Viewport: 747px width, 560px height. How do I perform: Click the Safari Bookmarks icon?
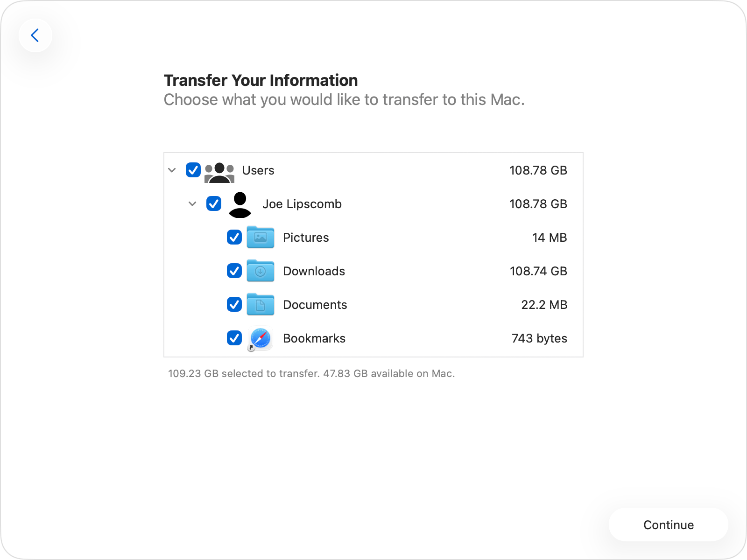tap(260, 338)
